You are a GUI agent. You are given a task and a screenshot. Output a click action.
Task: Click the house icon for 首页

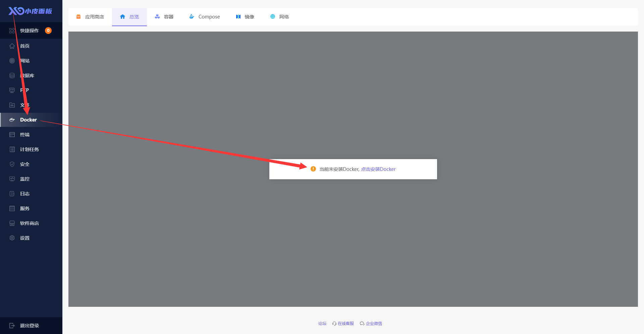click(x=12, y=46)
